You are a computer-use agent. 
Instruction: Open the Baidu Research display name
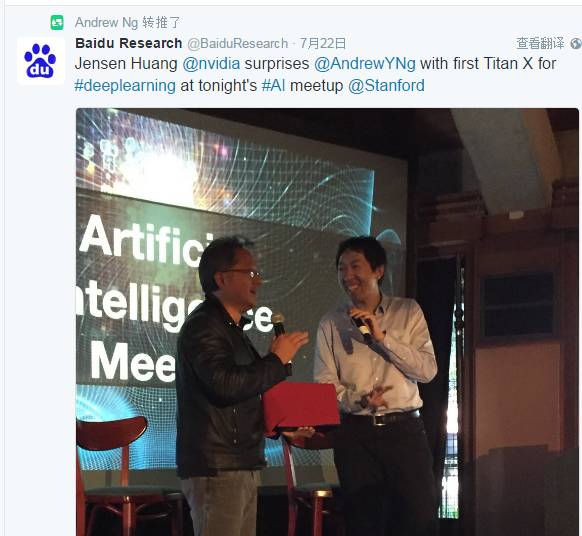point(128,43)
